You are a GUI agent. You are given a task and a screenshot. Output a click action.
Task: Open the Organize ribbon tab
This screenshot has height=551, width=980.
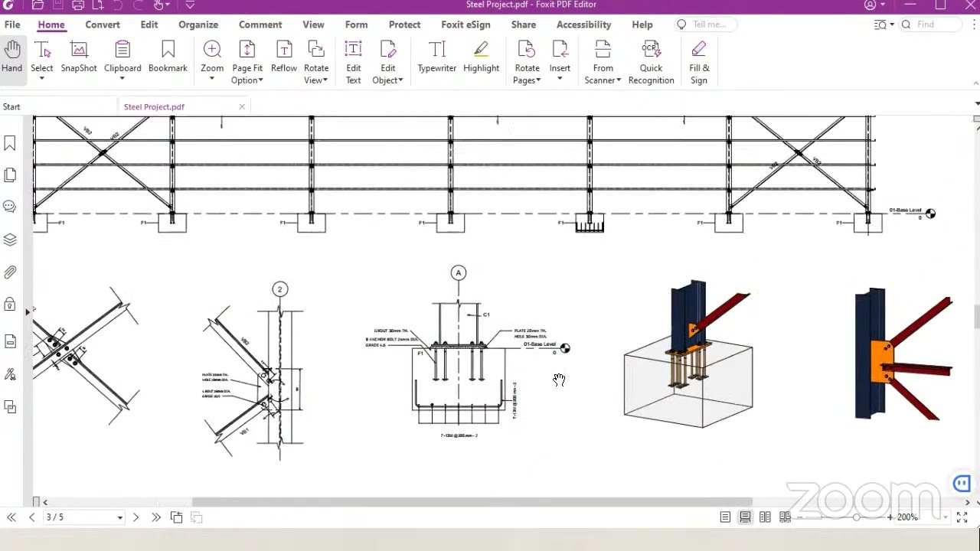(198, 24)
